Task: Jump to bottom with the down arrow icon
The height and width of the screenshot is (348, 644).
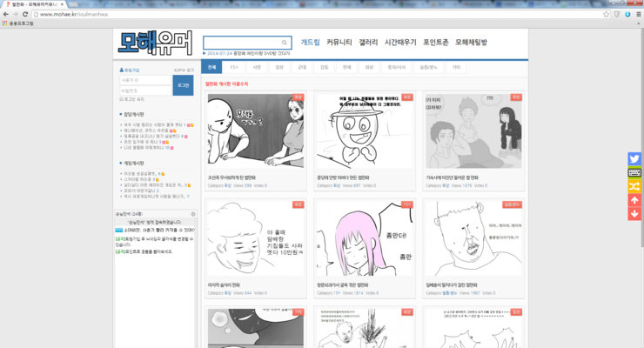Action: (634, 214)
